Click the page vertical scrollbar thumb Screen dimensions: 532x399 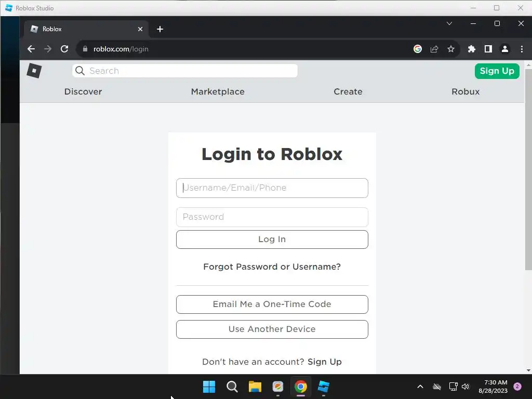(x=528, y=170)
